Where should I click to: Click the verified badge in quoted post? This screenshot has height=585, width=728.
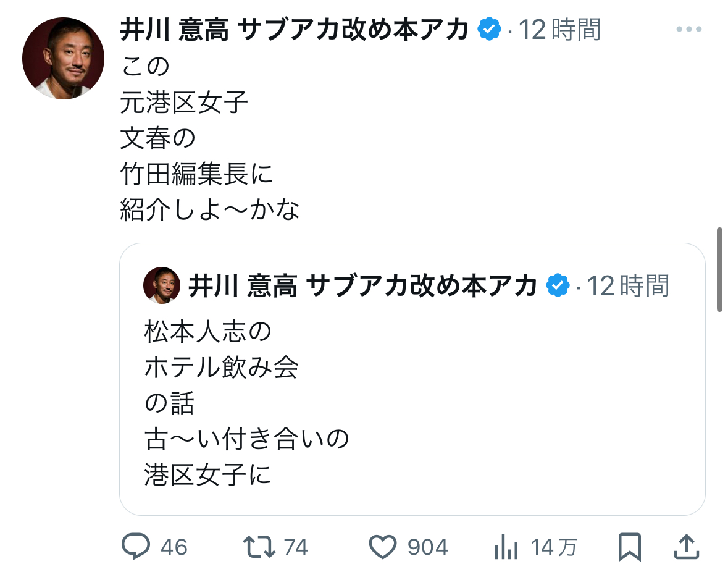pos(558,286)
